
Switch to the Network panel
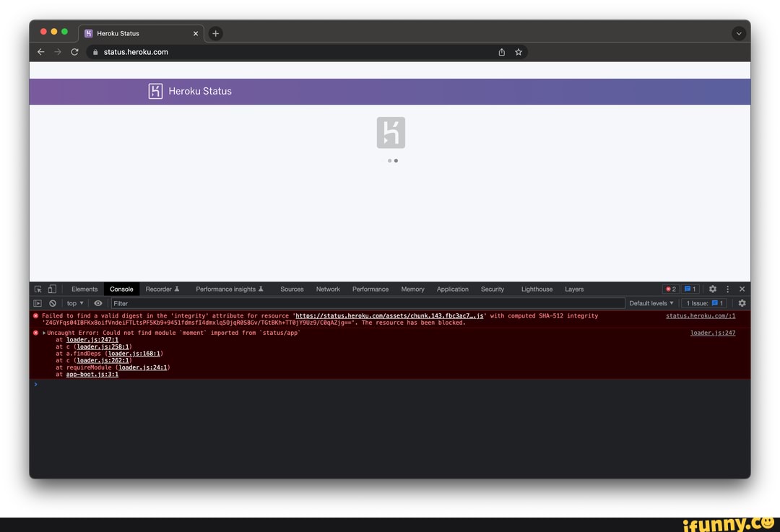(328, 289)
